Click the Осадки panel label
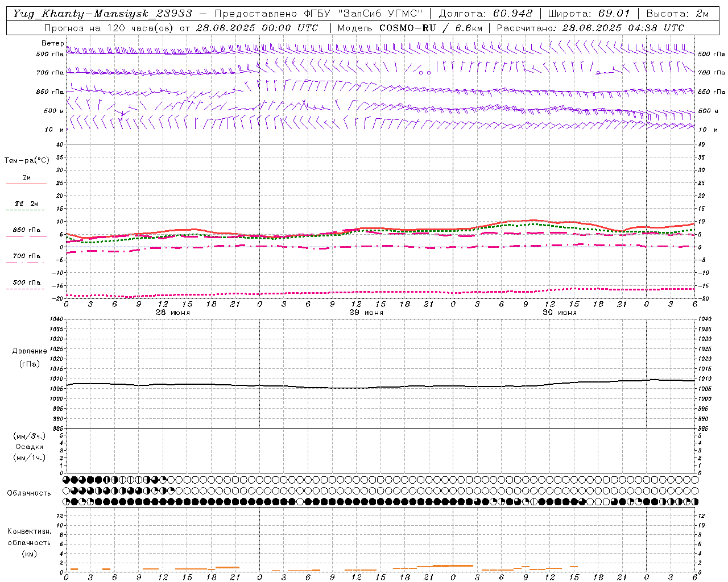The height and width of the screenshot is (582, 728). 29,447
